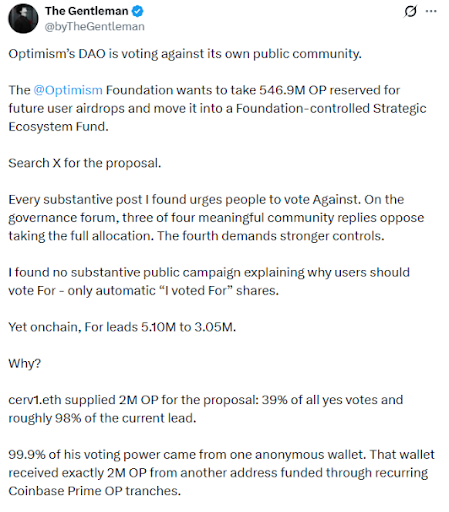Click the closing words "Coinbase Prime OP tranches"

pyautogui.click(x=94, y=491)
